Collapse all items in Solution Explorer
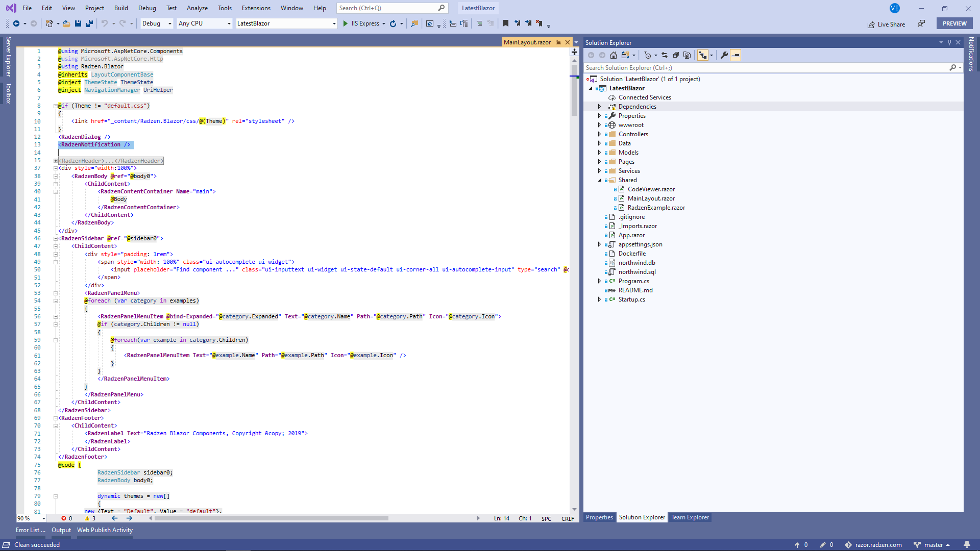Screen dimensions: 980x551 point(676,55)
